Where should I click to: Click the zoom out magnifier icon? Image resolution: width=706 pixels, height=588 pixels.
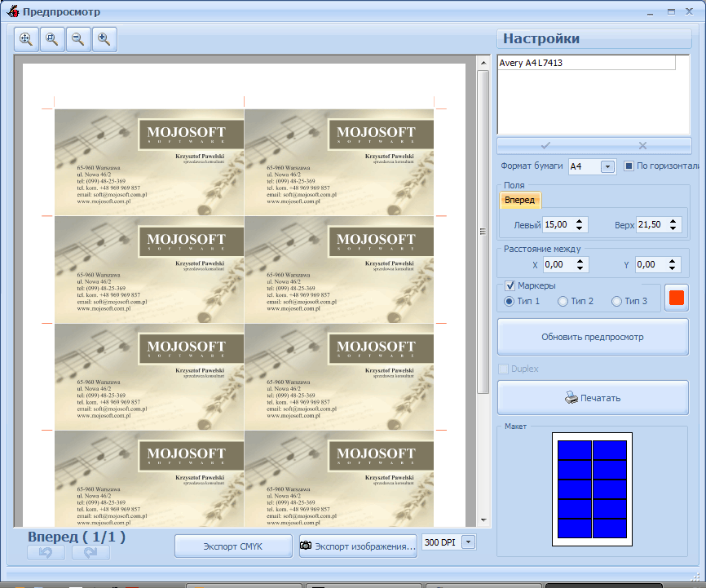pos(78,40)
